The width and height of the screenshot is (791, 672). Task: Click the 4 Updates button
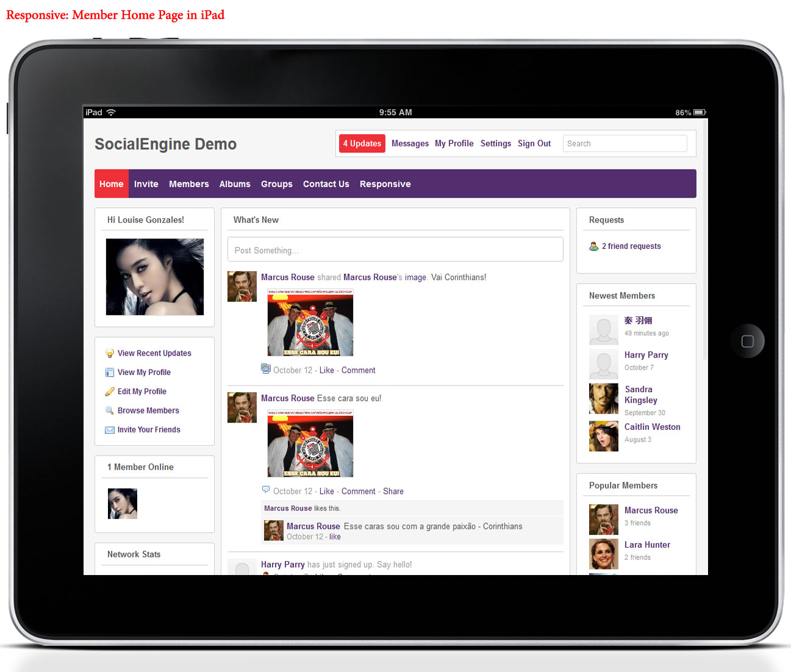coord(362,144)
